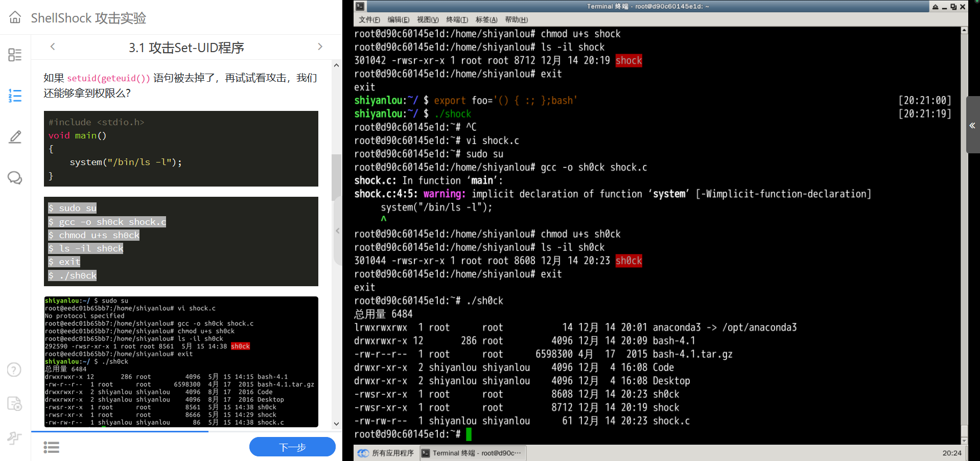Image resolution: width=980 pixels, height=461 pixels.
Task: Open the 视图(V) menu in Terminal
Action: (428, 19)
